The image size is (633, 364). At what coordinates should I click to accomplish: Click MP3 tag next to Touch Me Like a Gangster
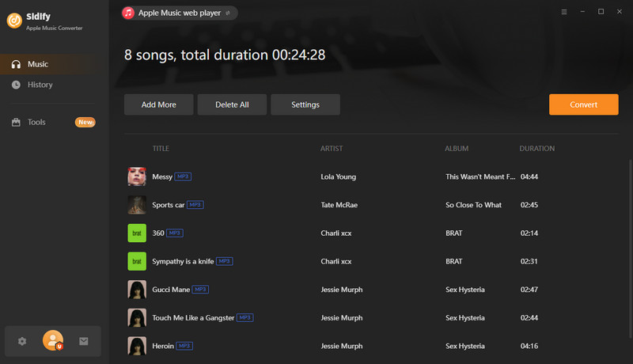click(244, 318)
